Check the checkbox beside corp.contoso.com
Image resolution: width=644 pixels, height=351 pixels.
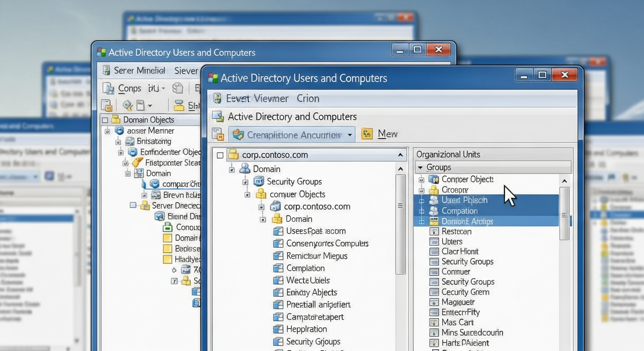(x=220, y=155)
